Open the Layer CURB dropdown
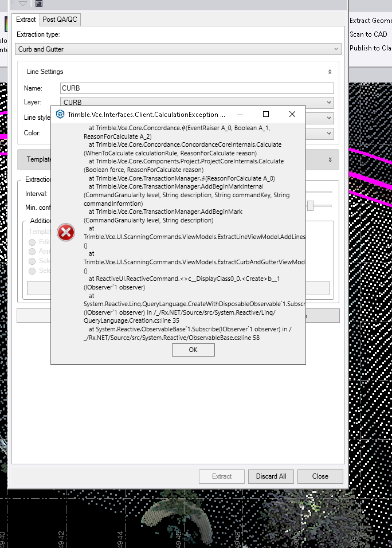 pos(197,103)
